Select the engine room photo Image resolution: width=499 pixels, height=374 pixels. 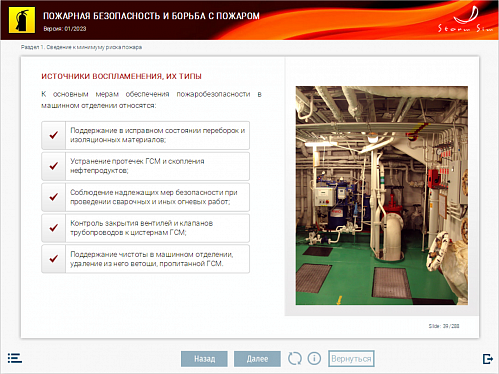382,195
